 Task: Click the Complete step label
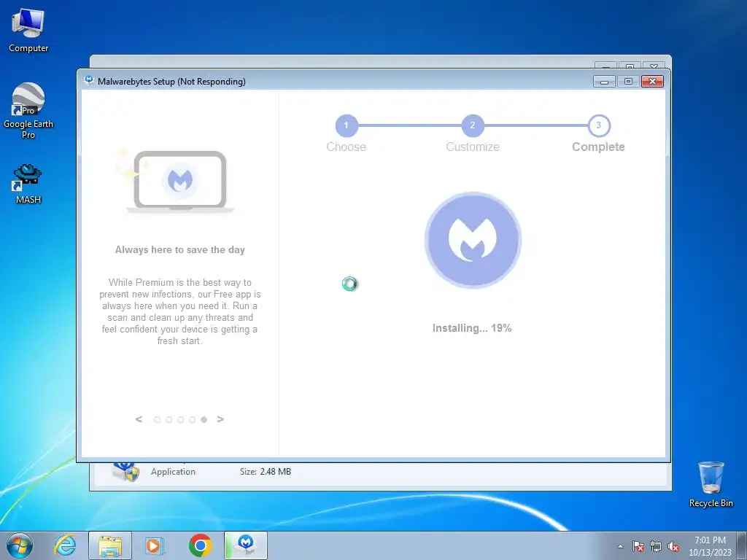(x=598, y=147)
